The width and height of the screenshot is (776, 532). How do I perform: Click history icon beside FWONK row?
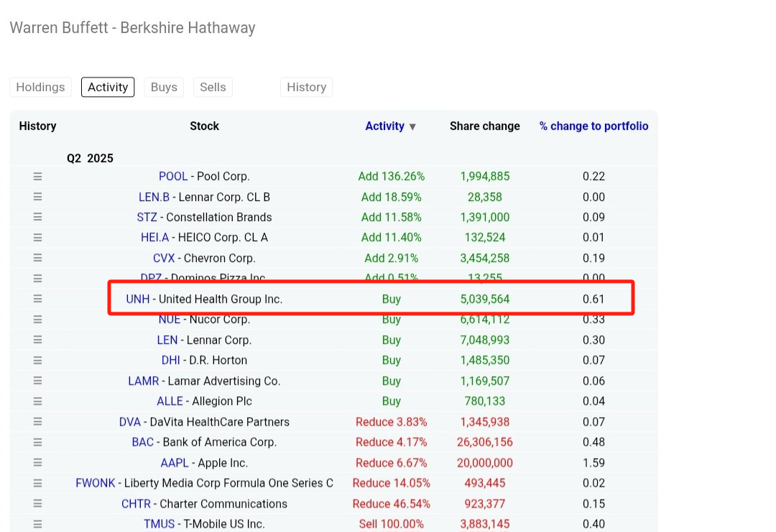37,483
